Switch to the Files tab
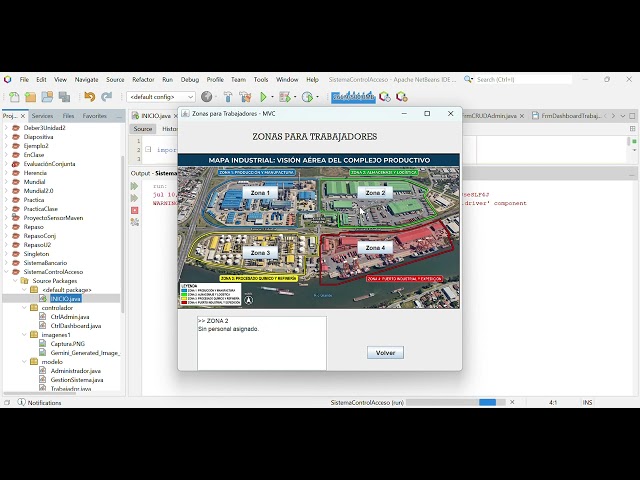This screenshot has height=480, width=640. tap(68, 116)
